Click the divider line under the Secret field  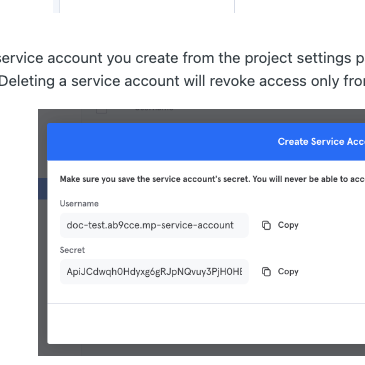(206, 303)
